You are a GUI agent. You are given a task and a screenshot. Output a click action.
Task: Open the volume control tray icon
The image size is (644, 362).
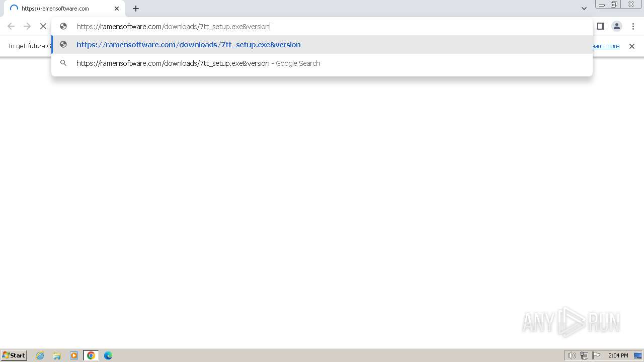coord(572,355)
